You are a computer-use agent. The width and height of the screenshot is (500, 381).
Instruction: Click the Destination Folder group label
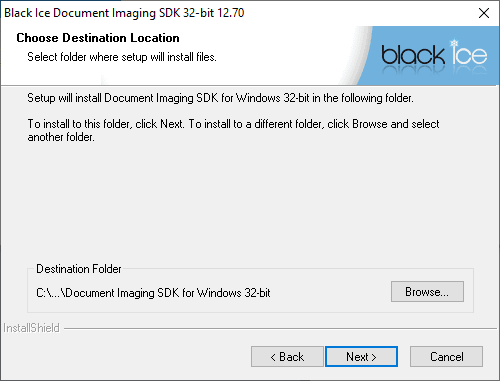[x=79, y=269]
